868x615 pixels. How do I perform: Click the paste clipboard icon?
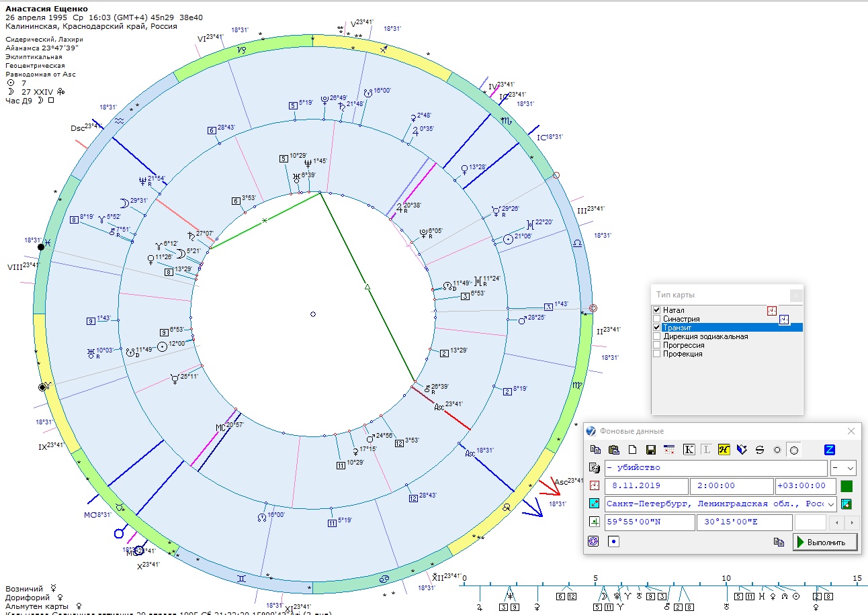[613, 450]
